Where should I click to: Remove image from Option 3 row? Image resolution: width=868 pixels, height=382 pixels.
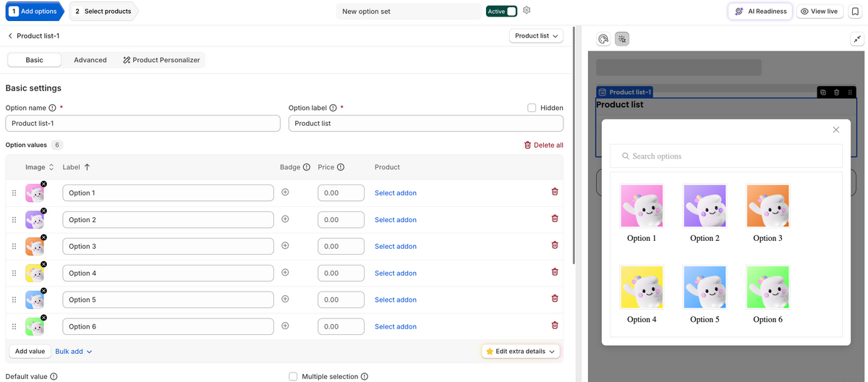[x=43, y=238]
